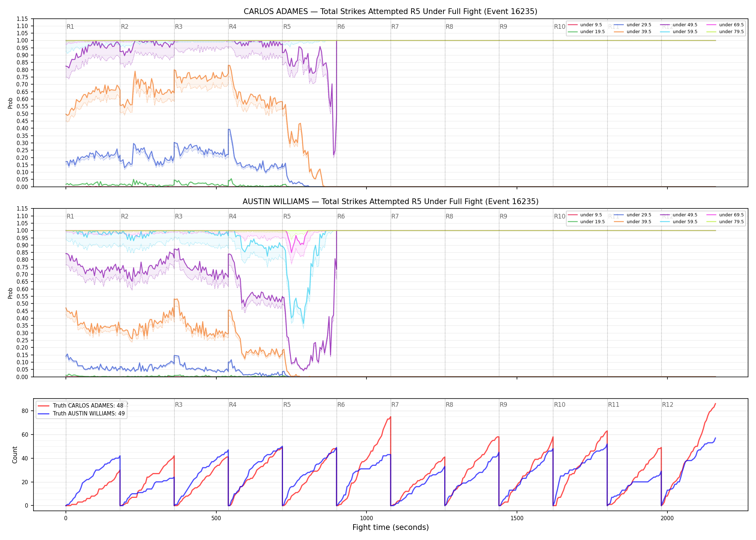Screen dimensions: 756x540
Task: Click 'under 69.5' in the Austin Williams legend
Action: click(725, 215)
